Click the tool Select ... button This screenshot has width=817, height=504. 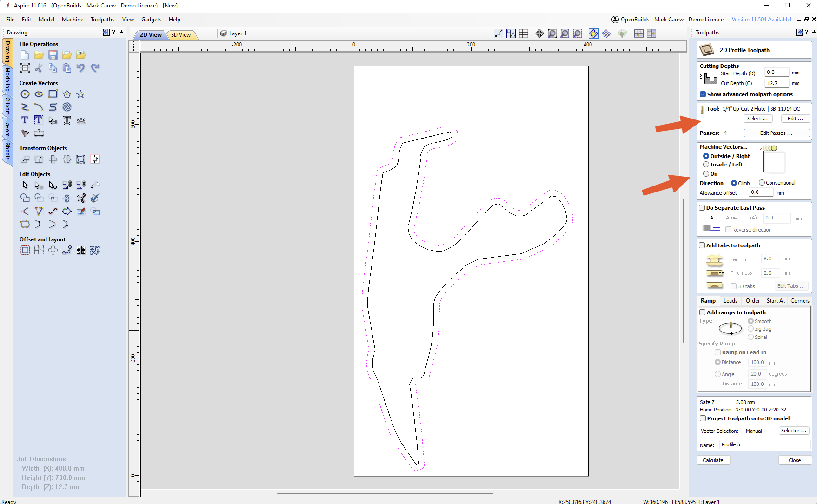(x=757, y=119)
